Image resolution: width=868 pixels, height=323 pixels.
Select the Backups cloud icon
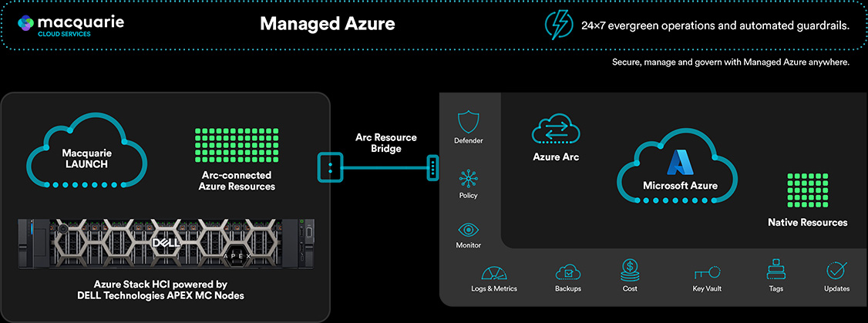[x=568, y=273]
